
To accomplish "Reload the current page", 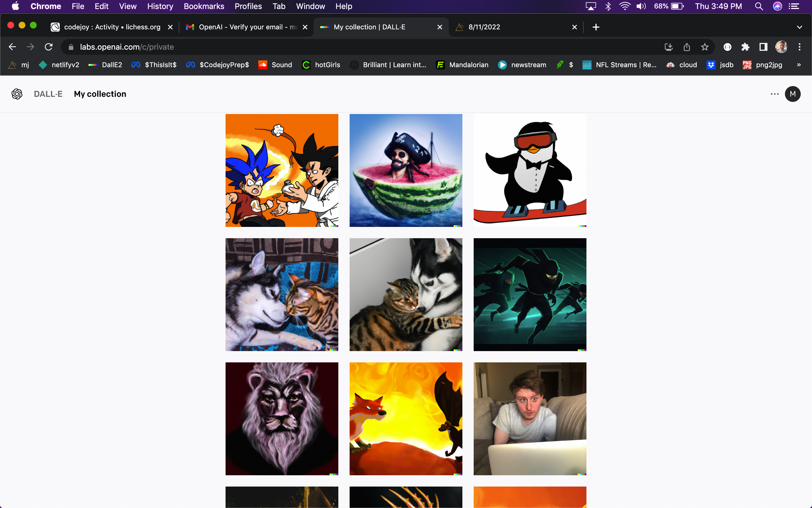I will pyautogui.click(x=49, y=47).
